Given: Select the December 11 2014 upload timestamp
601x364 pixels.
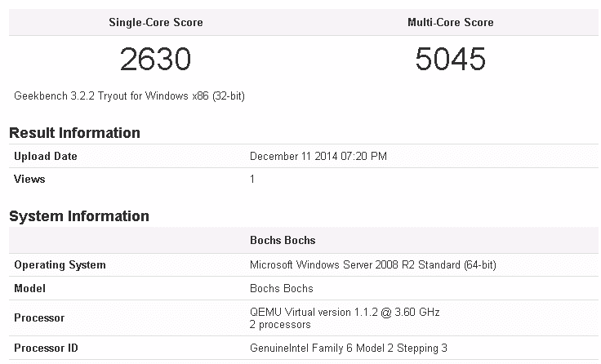Looking at the screenshot, I should [x=318, y=156].
